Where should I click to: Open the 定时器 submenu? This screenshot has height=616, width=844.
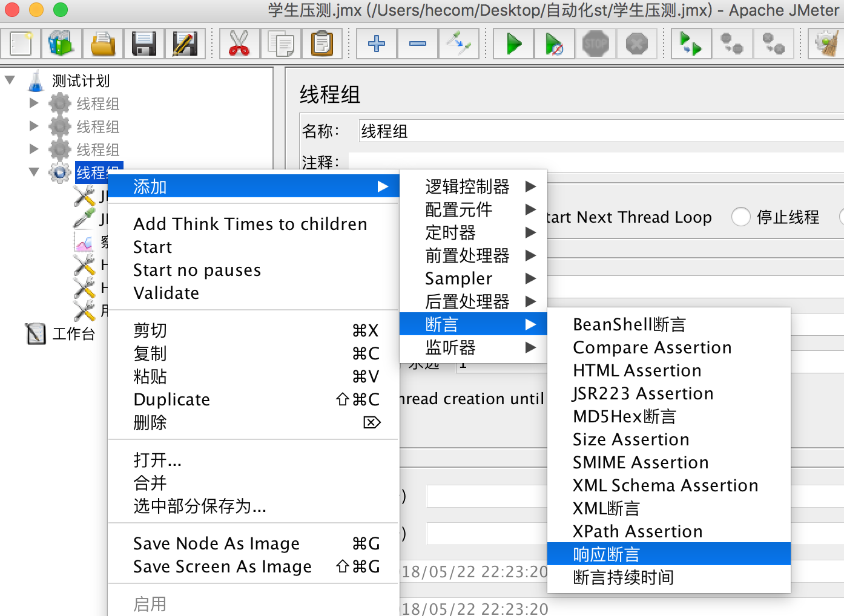[473, 232]
